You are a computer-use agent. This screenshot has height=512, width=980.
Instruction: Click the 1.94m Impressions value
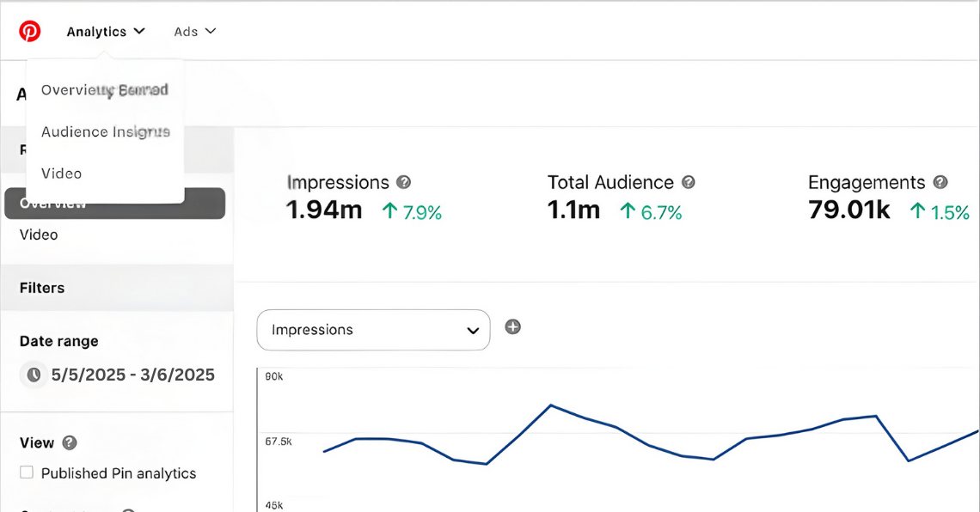[x=324, y=210]
